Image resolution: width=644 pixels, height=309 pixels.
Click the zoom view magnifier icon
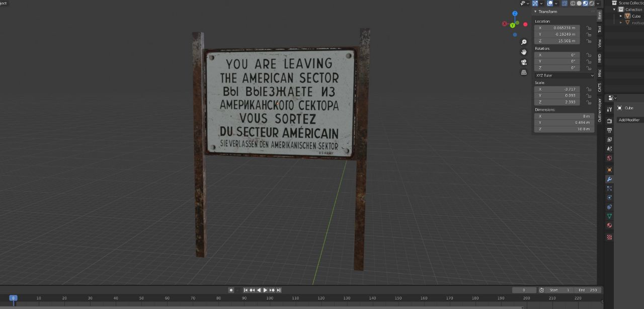pyautogui.click(x=524, y=42)
